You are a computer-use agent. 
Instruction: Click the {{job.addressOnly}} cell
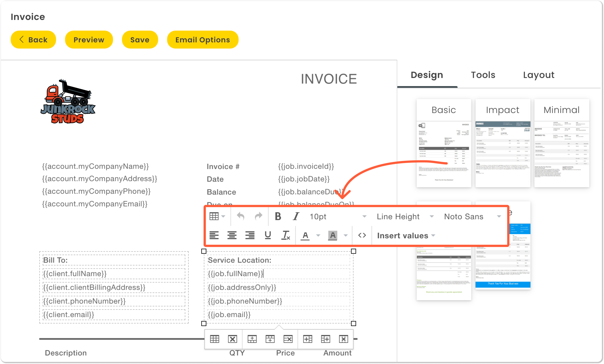[278, 287]
